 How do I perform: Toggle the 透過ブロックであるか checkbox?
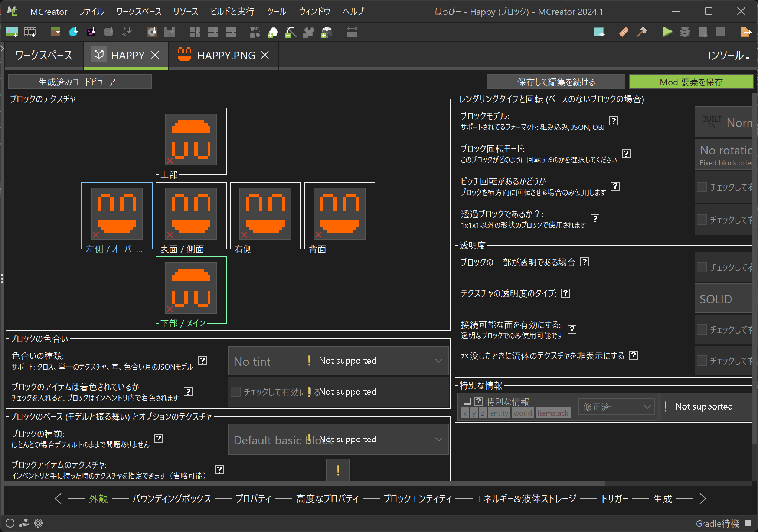tap(702, 220)
